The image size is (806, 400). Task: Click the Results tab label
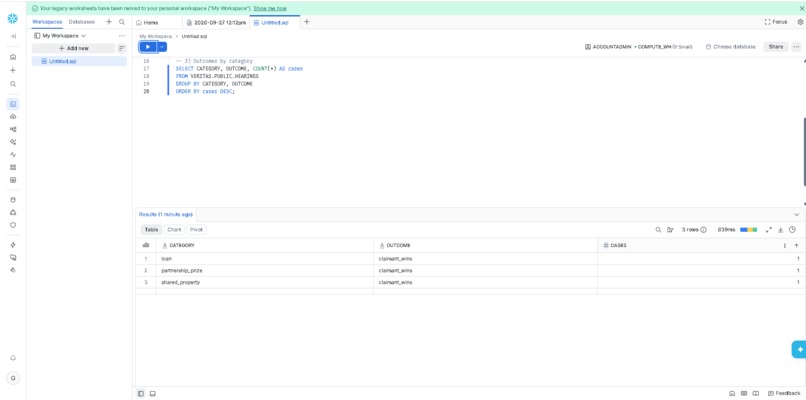(166, 214)
